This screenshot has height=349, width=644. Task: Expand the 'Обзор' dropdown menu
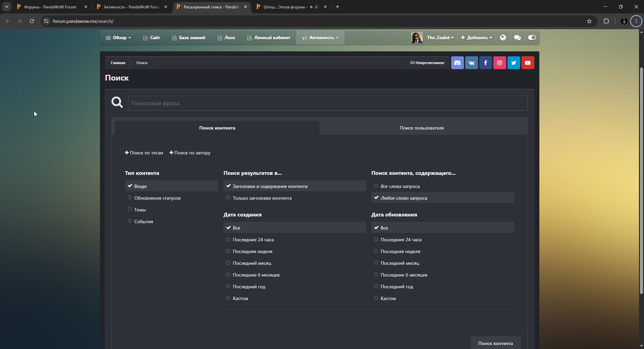118,38
